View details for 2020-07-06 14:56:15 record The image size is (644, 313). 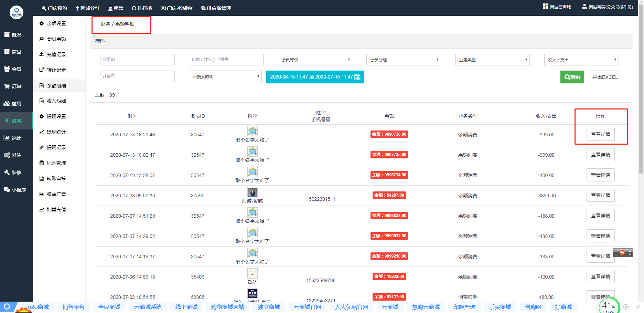point(601,277)
